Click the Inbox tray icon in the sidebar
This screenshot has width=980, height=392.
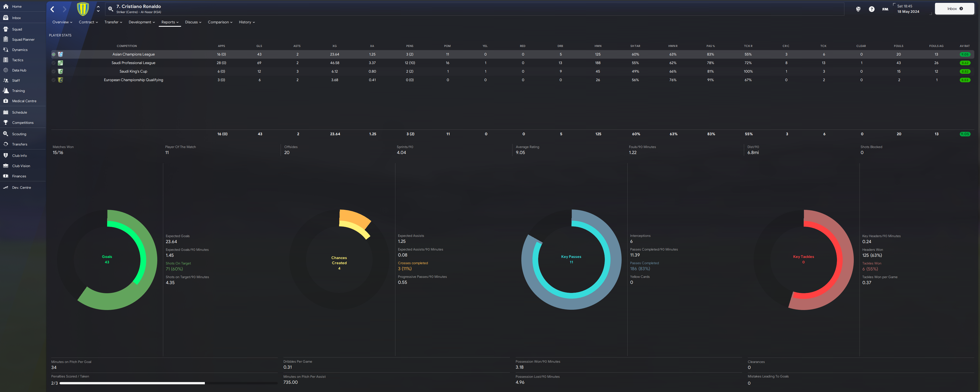[6, 18]
